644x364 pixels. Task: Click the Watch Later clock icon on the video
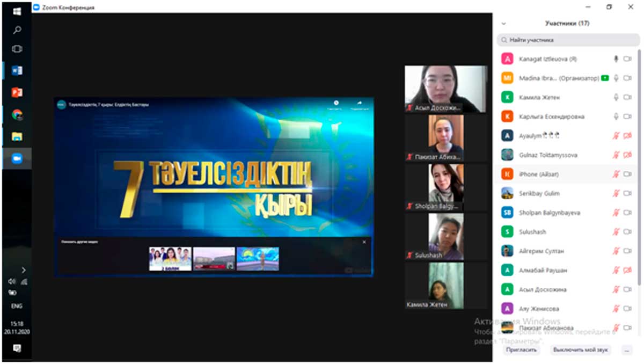pyautogui.click(x=336, y=103)
